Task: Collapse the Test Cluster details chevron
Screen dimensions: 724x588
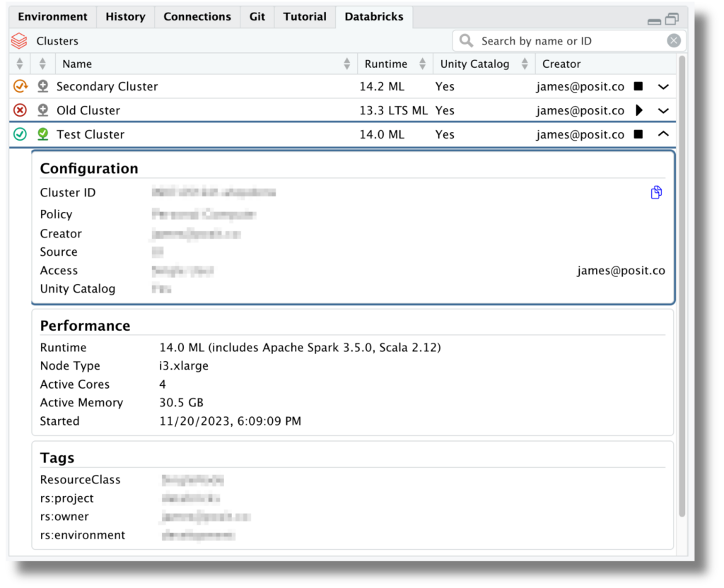Action: (662, 134)
